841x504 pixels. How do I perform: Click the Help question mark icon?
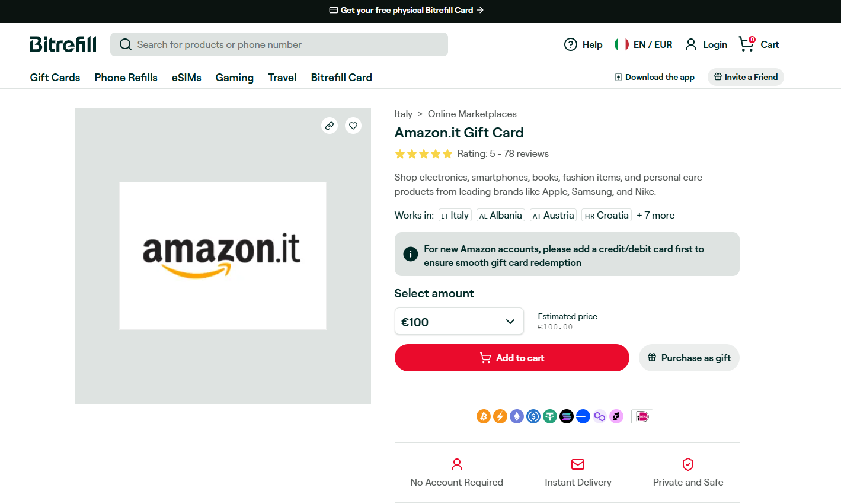tap(571, 44)
